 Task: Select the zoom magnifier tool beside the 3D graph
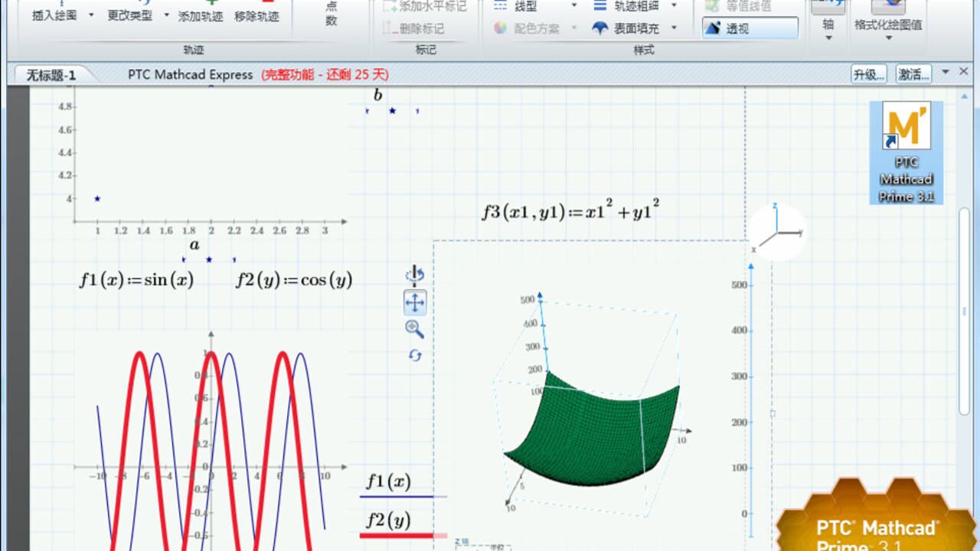pos(413,329)
